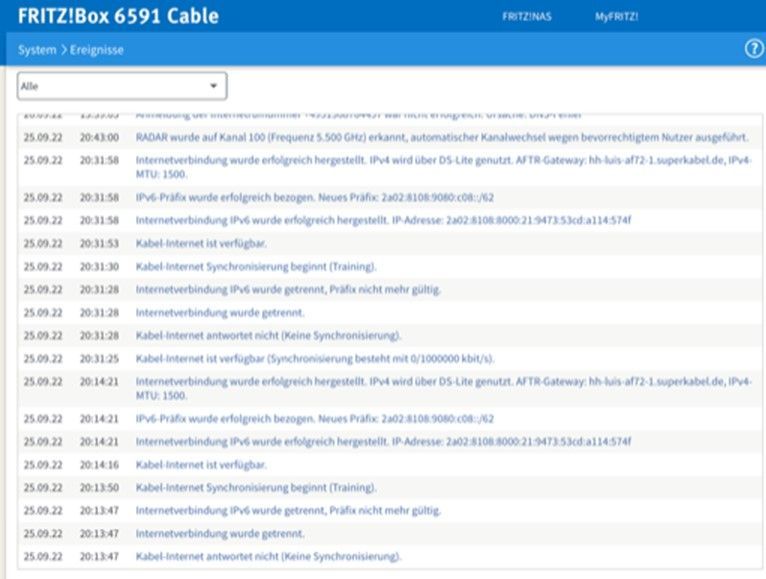Click the 20:14:16 time cell

click(x=99, y=465)
